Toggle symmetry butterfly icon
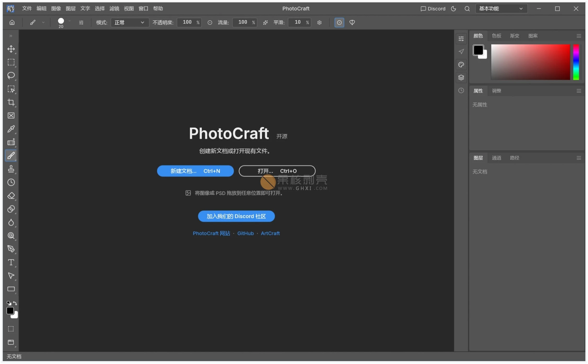Image resolution: width=588 pixels, height=364 pixels. [352, 23]
